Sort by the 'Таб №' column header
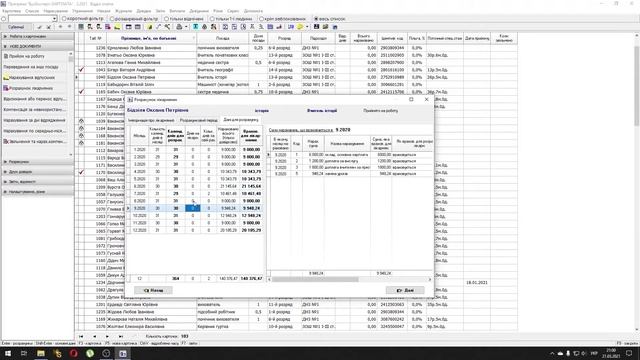This screenshot has height=360, width=640. point(96,38)
